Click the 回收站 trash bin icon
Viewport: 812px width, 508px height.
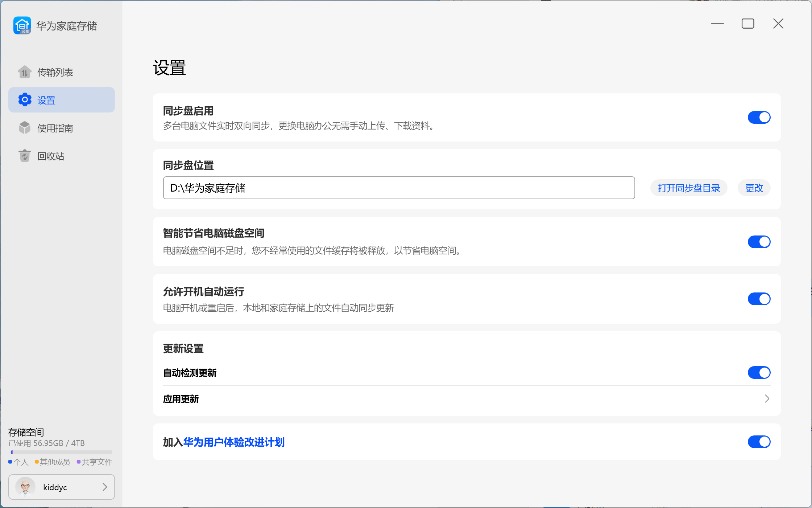[25, 156]
